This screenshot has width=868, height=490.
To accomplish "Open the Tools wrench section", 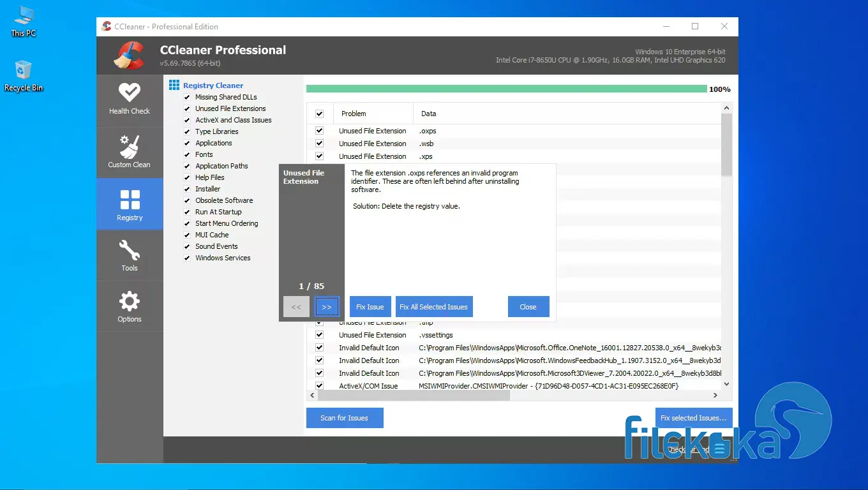I will tap(130, 255).
